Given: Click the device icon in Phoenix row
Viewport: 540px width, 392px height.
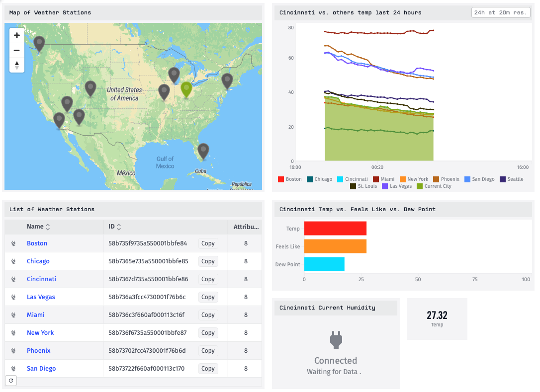Looking at the screenshot, I should click(x=13, y=351).
